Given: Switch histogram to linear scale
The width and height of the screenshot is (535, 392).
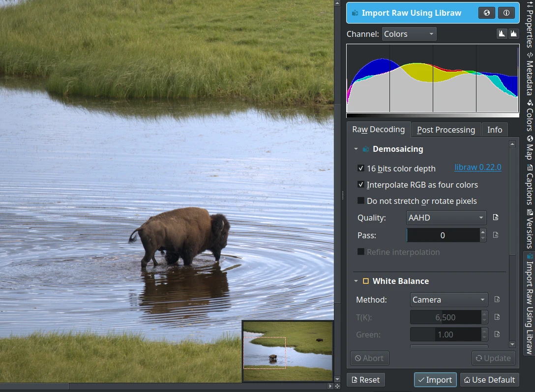Looking at the screenshot, I should 502,33.
